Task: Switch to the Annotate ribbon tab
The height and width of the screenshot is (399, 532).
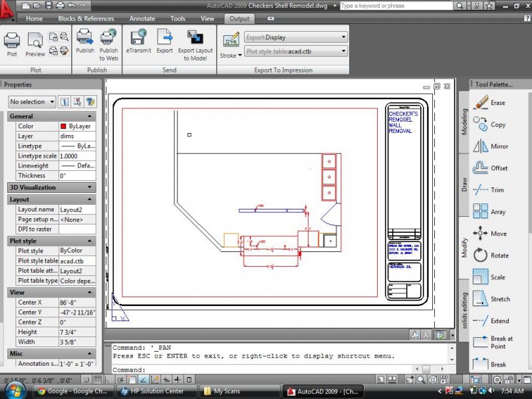Action: tap(142, 19)
